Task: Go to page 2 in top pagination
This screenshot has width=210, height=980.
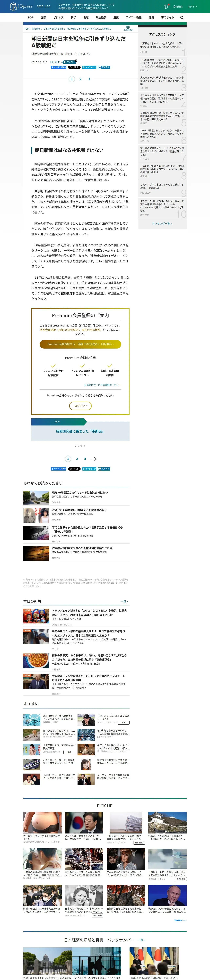Action: [x=80, y=79]
